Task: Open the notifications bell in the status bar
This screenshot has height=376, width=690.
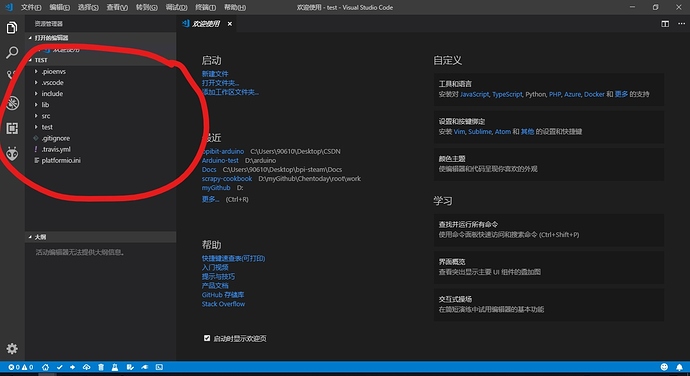Action: 679,367
